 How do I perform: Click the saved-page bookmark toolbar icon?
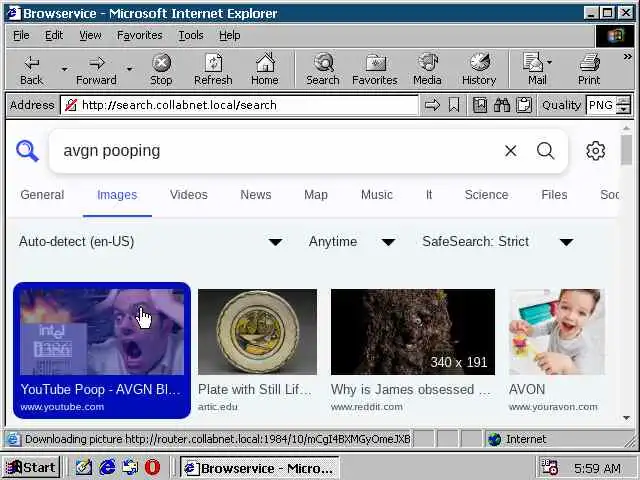[x=480, y=105]
